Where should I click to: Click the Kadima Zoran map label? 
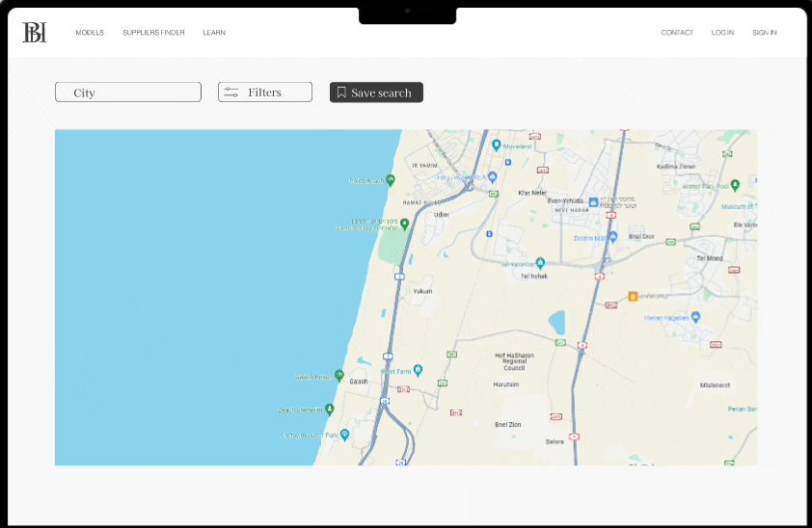click(x=676, y=167)
